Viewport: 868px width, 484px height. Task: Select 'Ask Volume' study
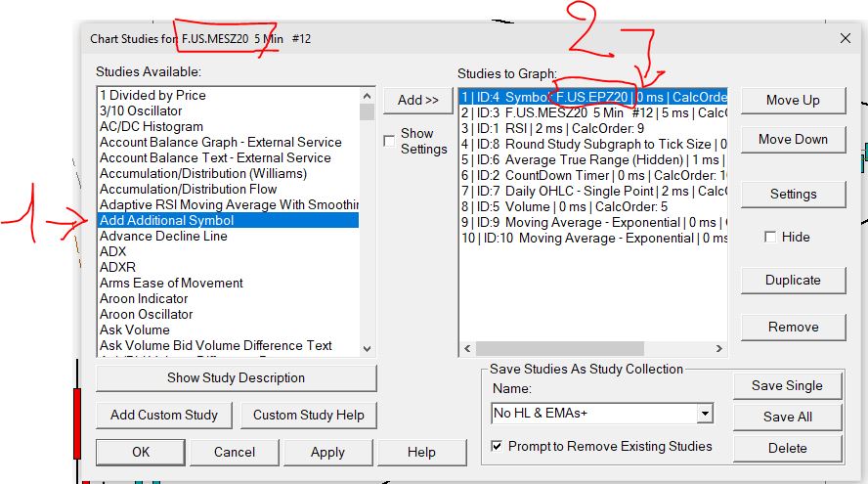[228, 330]
